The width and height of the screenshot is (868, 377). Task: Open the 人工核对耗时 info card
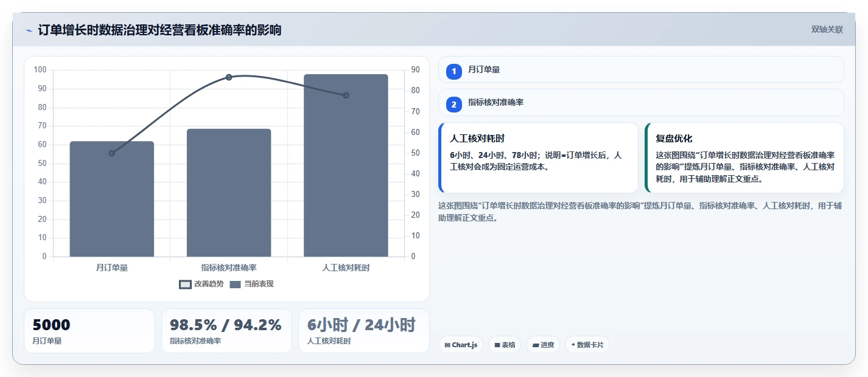click(538, 157)
